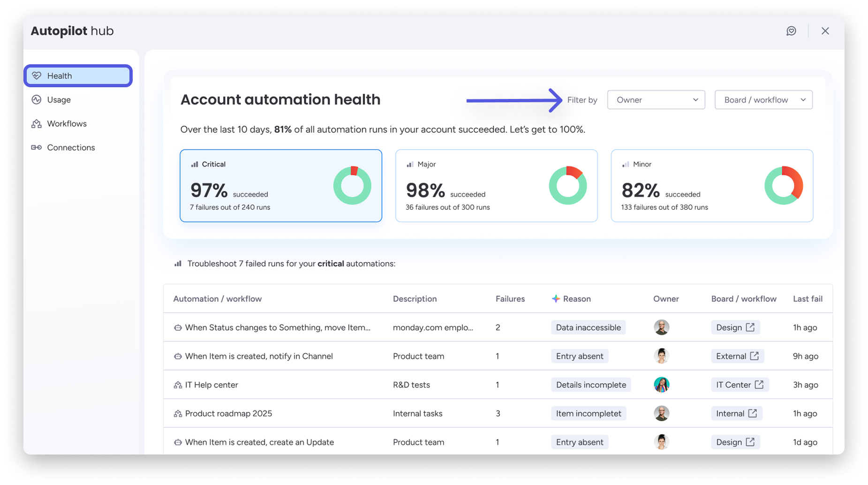Click owner avatar in IT Help center row

pyautogui.click(x=661, y=385)
